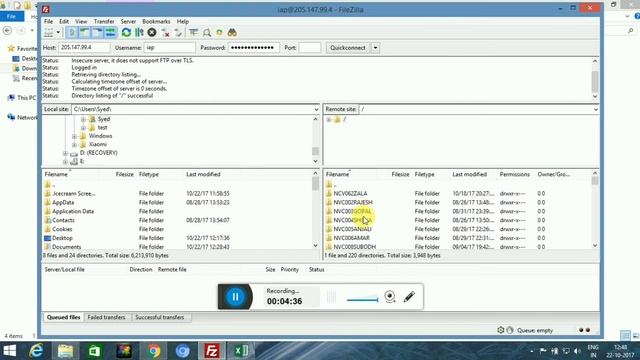Select the Documents local folder

pos(67,247)
